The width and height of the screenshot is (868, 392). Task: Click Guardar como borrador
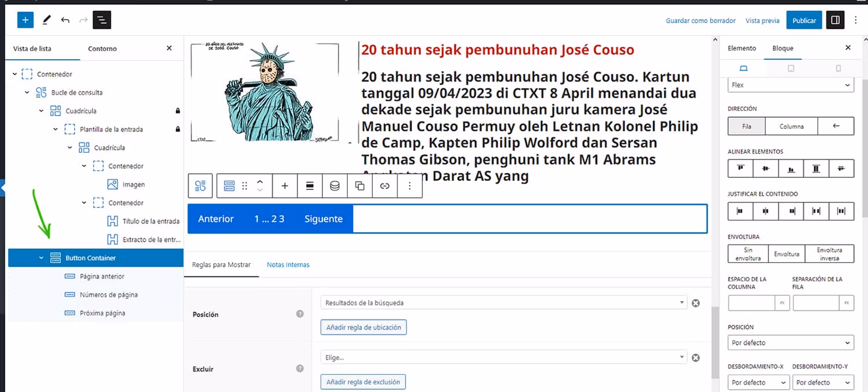point(701,20)
